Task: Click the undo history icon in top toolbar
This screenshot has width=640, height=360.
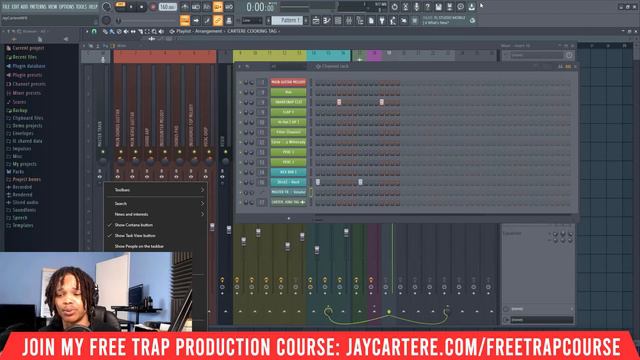Action: (394, 7)
